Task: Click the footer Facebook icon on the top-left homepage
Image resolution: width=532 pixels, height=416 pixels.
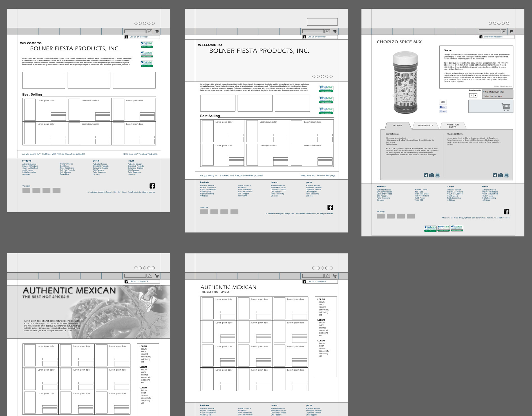Action: [152, 186]
